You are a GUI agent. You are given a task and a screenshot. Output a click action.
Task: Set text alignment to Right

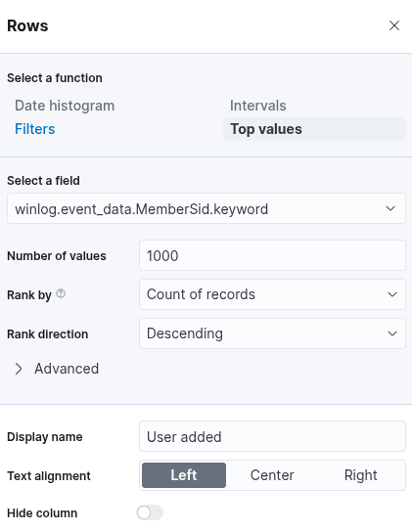tap(360, 475)
